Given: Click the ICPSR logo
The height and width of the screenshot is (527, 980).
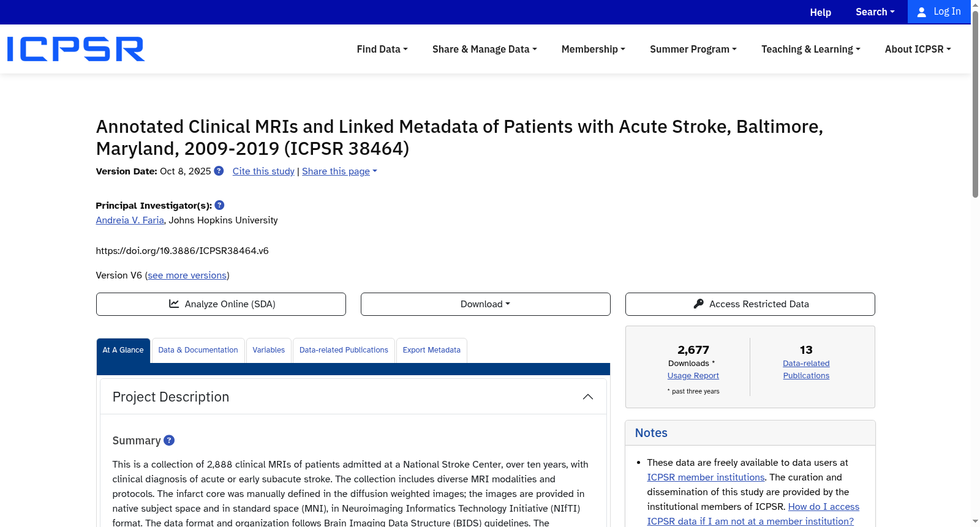Looking at the screenshot, I should tap(76, 49).
